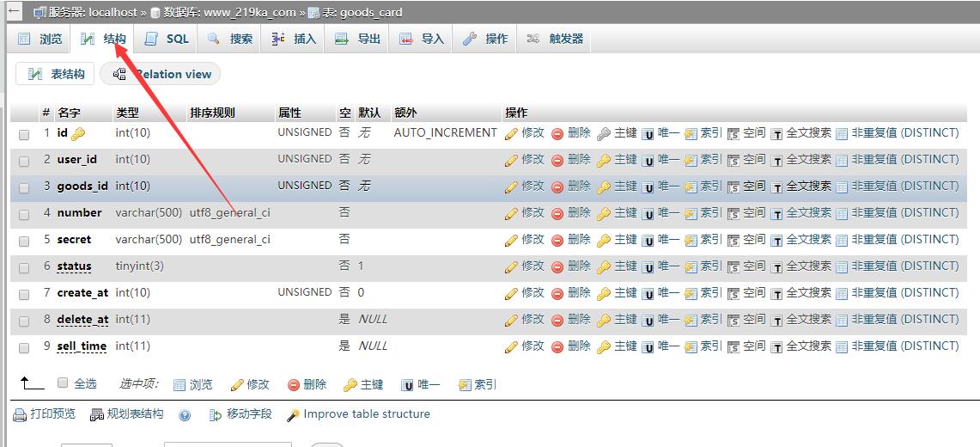
Task: Click the spatial icon in create_at row
Action: pos(733,294)
